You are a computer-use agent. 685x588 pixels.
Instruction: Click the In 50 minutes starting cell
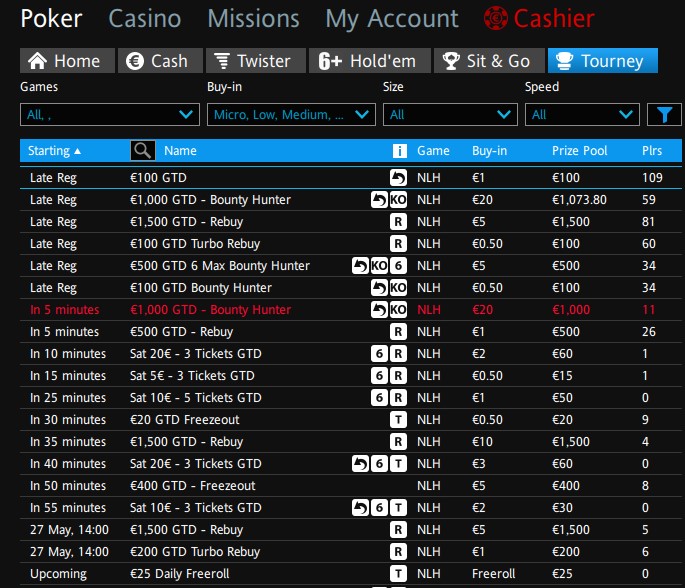[x=68, y=485]
